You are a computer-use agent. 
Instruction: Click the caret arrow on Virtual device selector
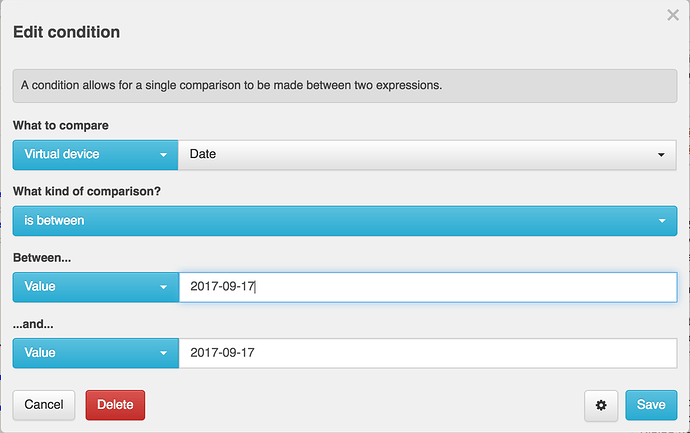pyautogui.click(x=163, y=155)
